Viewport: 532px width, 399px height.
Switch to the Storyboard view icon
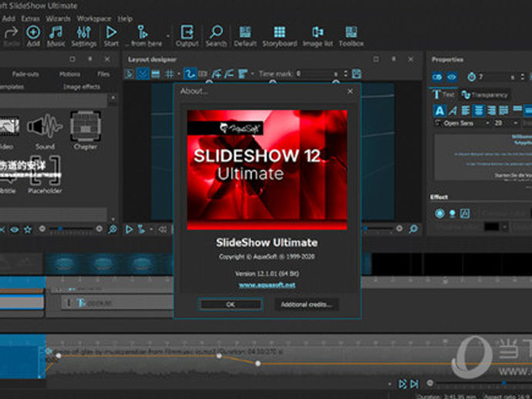point(280,32)
